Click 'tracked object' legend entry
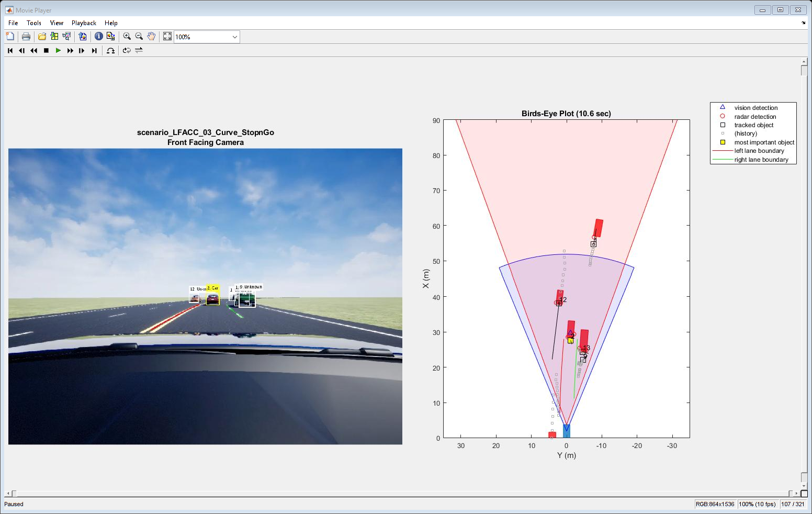The height and width of the screenshot is (514, 812). pyautogui.click(x=753, y=125)
